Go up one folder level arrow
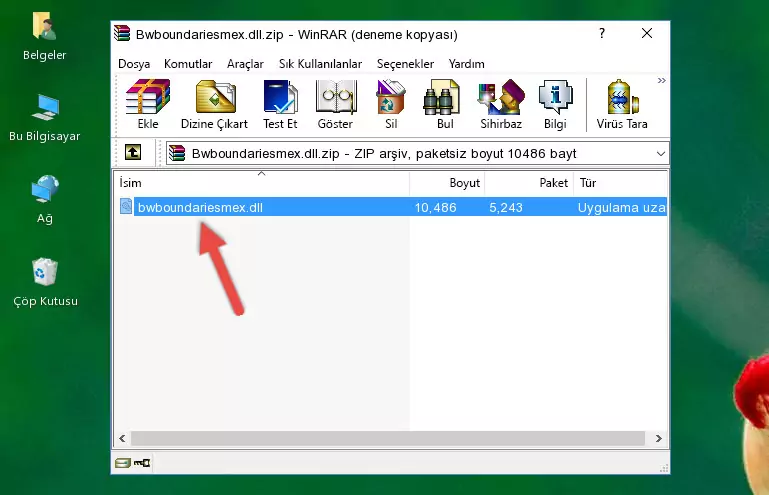The width and height of the screenshot is (769, 495). click(x=133, y=153)
